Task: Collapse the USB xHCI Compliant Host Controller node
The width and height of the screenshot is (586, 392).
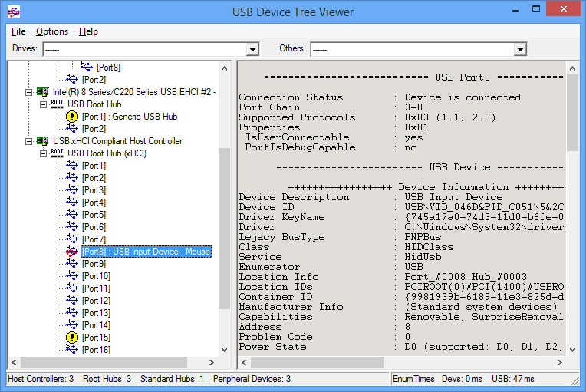Action: click(29, 141)
